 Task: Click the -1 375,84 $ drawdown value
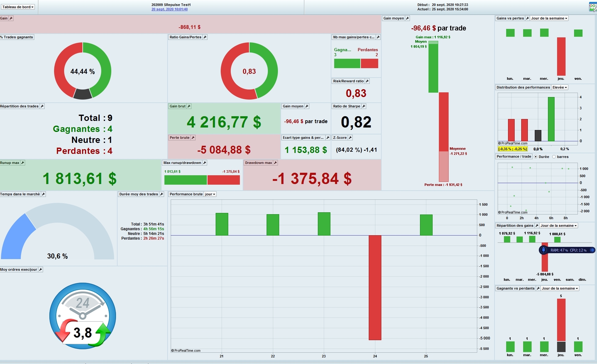(x=312, y=179)
